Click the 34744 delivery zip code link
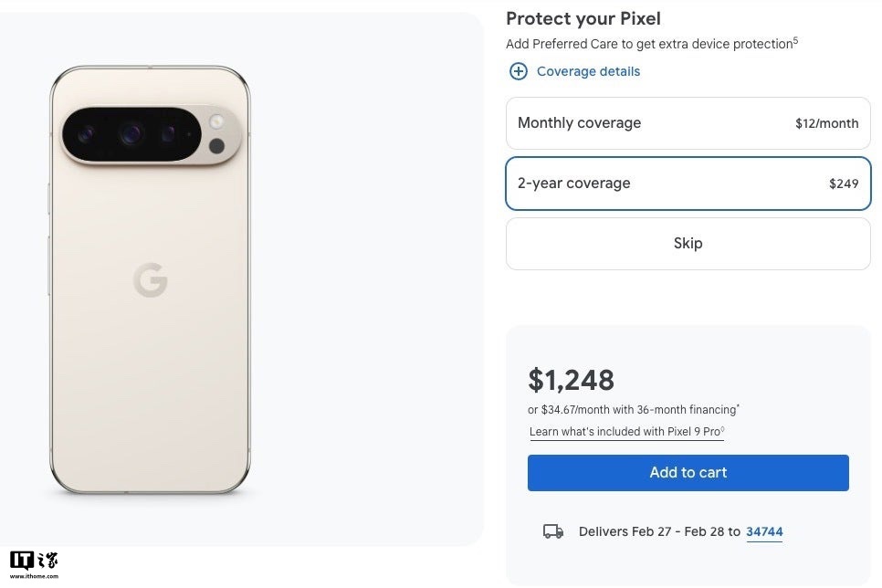Screen dimensions: 882x588 pos(764,531)
